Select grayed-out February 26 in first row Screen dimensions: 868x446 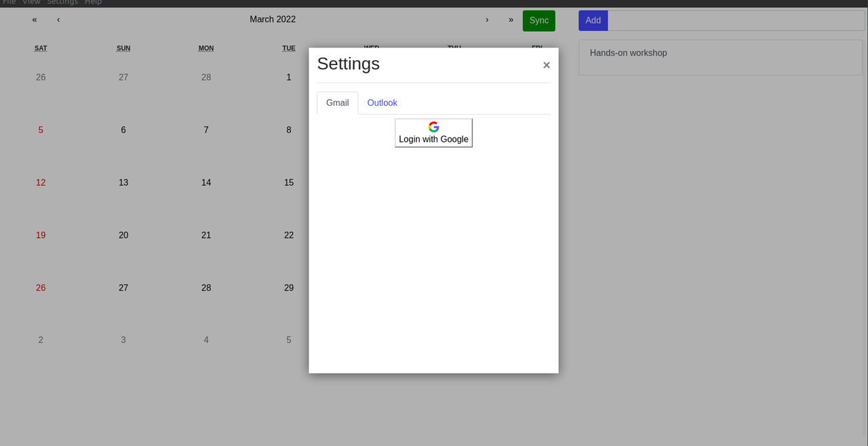tap(41, 77)
